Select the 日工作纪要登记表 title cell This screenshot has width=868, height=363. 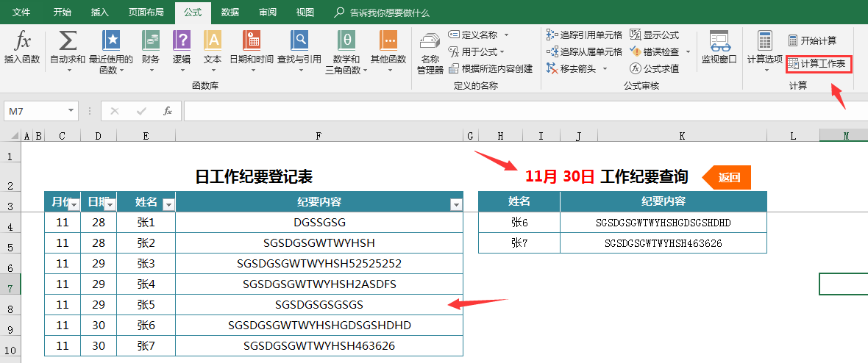[254, 176]
